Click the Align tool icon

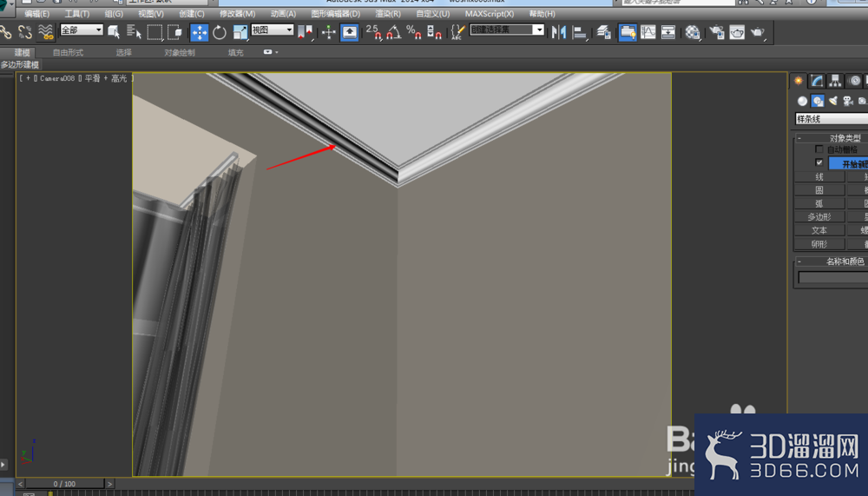point(580,33)
